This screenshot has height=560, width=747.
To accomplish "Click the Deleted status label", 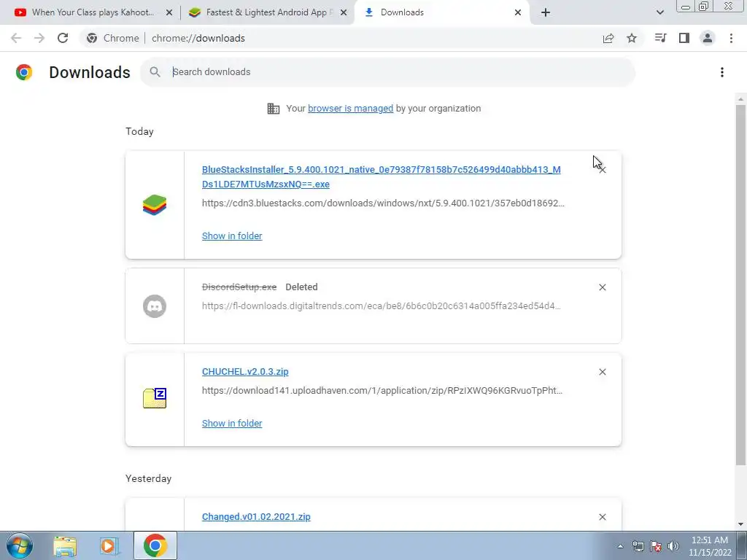I will (301, 287).
